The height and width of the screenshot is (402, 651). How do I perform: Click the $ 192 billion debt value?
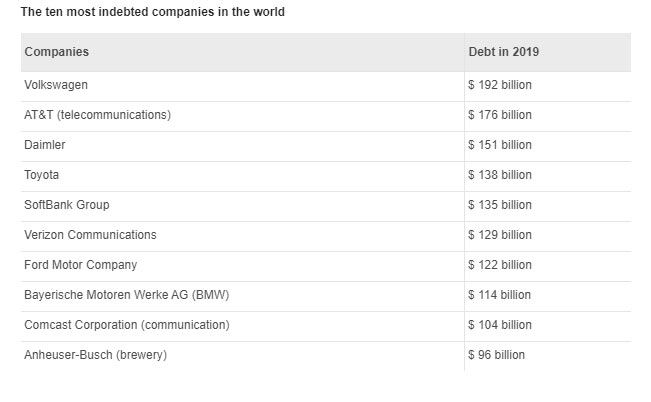tap(500, 85)
